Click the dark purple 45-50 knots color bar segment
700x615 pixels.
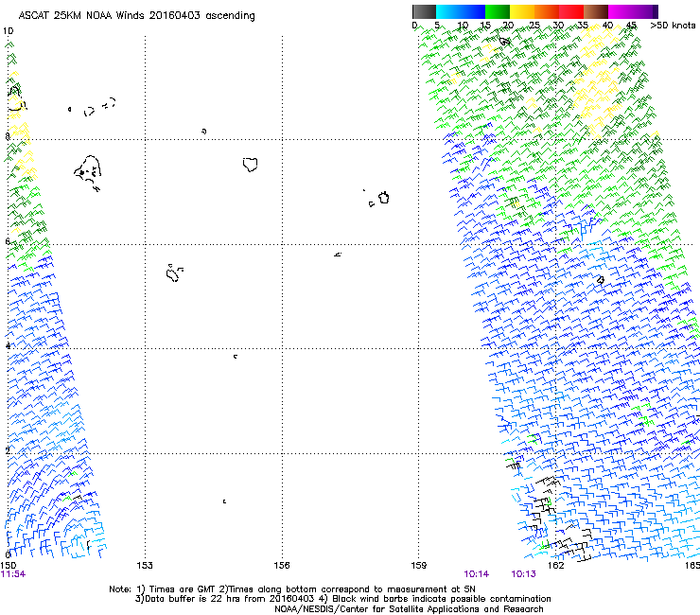click(x=645, y=11)
